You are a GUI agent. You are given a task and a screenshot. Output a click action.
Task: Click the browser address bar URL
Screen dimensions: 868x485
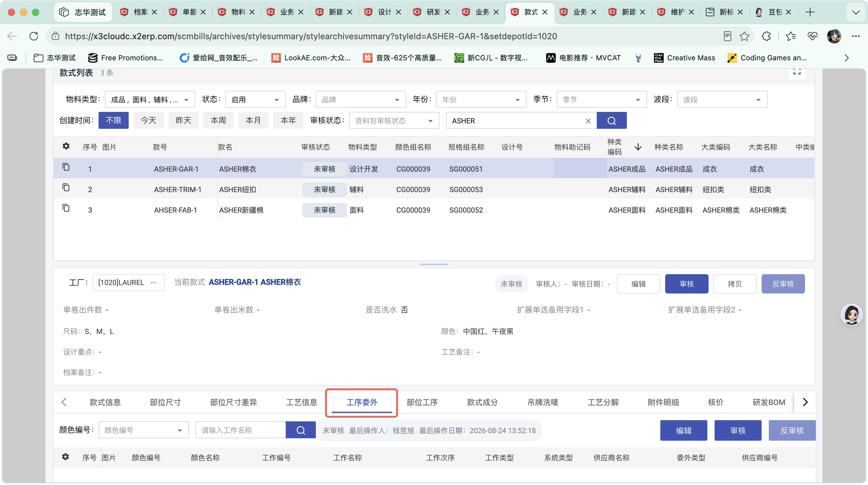click(311, 36)
